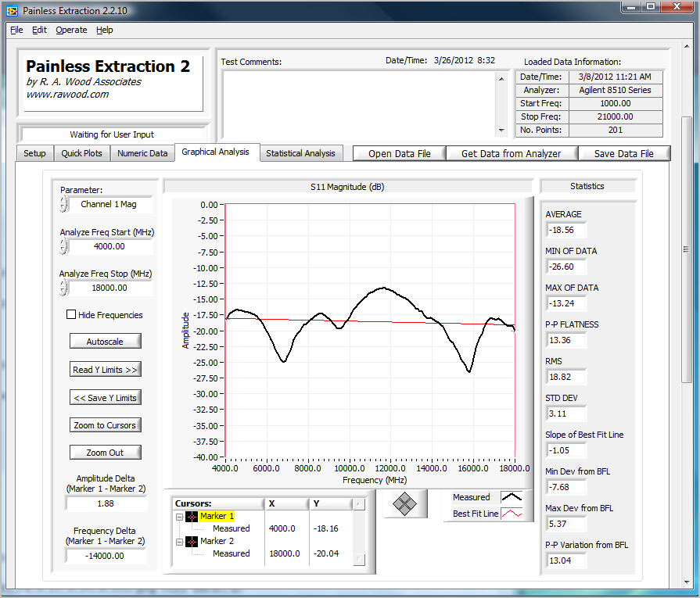
Task: Click the Save Y Limits button
Action: [x=105, y=398]
